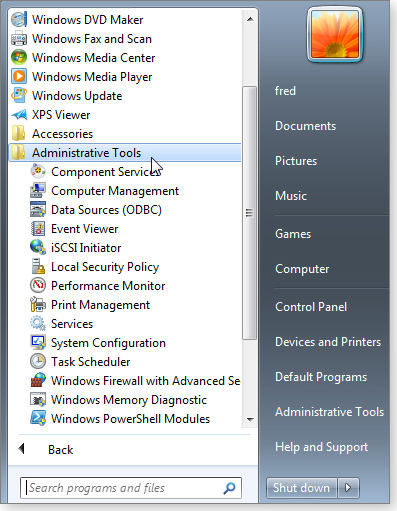The width and height of the screenshot is (397, 511).
Task: Launch Windows Media Player
Action: coord(92,77)
